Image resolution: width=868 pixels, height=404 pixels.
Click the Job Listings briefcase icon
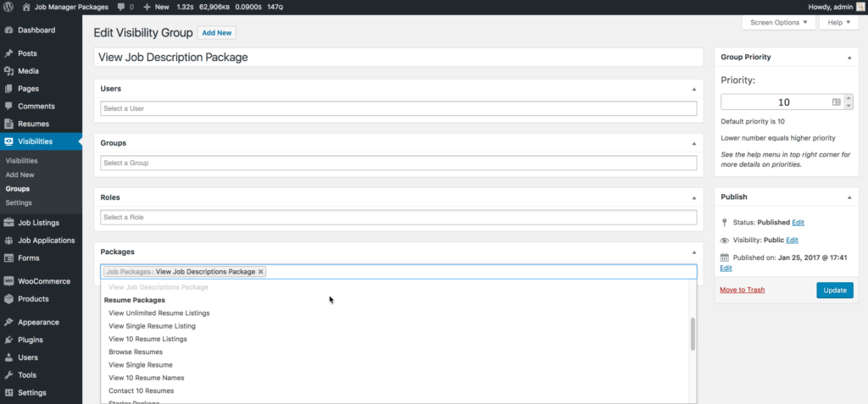[x=8, y=223]
